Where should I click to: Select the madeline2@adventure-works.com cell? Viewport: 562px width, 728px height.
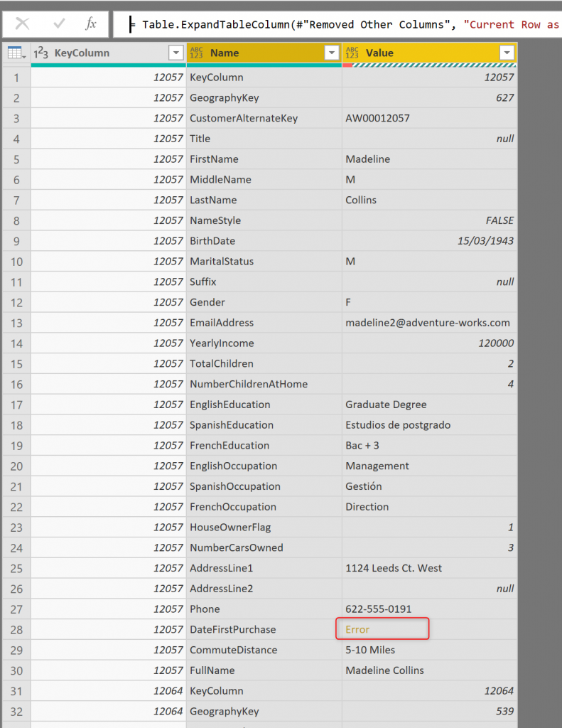pyautogui.click(x=427, y=323)
